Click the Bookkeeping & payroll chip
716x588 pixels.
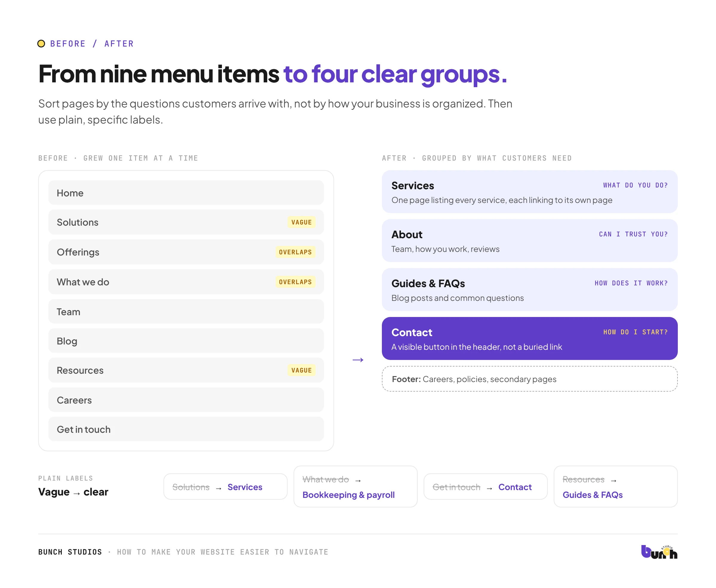(x=355, y=487)
